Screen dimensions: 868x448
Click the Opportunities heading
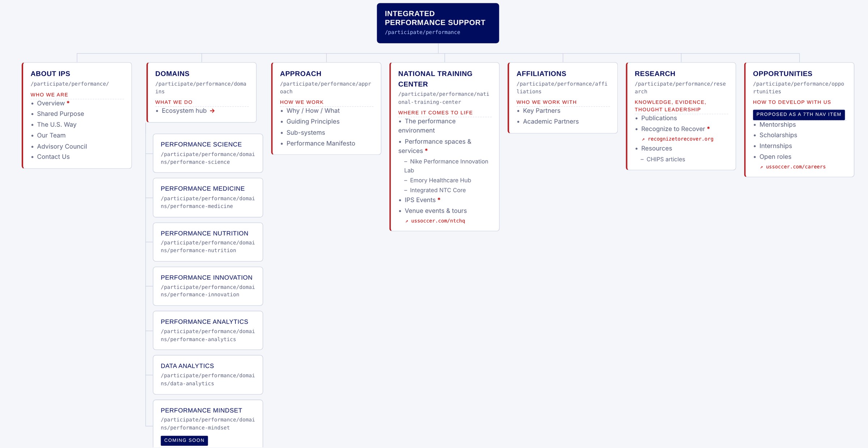(x=783, y=74)
